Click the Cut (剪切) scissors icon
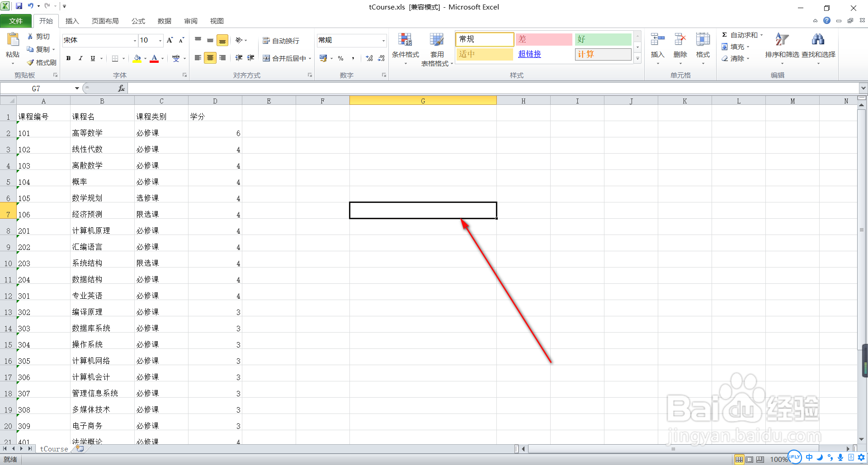The height and width of the screenshot is (465, 868). tap(30, 36)
